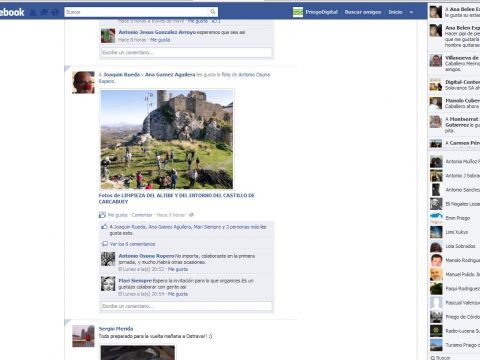Open chat with Paqui Rodriguez

[455, 288]
